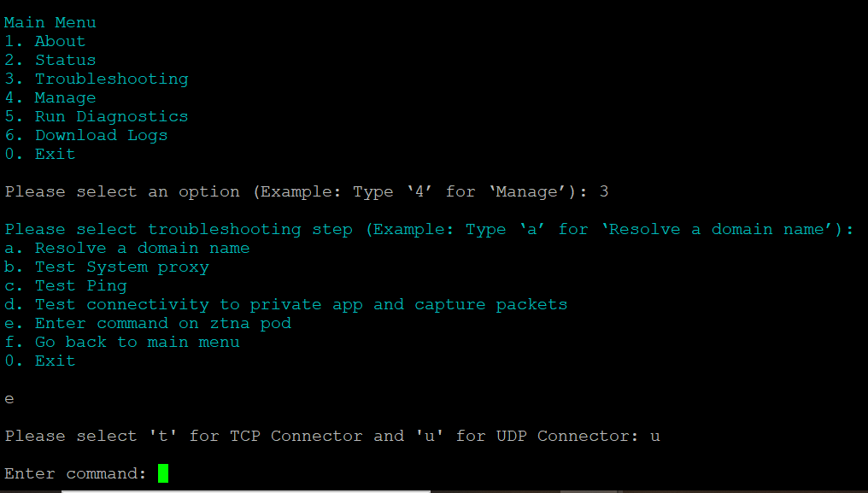The image size is (868, 493).
Task: Click Go back to main menu line
Action: click(121, 342)
